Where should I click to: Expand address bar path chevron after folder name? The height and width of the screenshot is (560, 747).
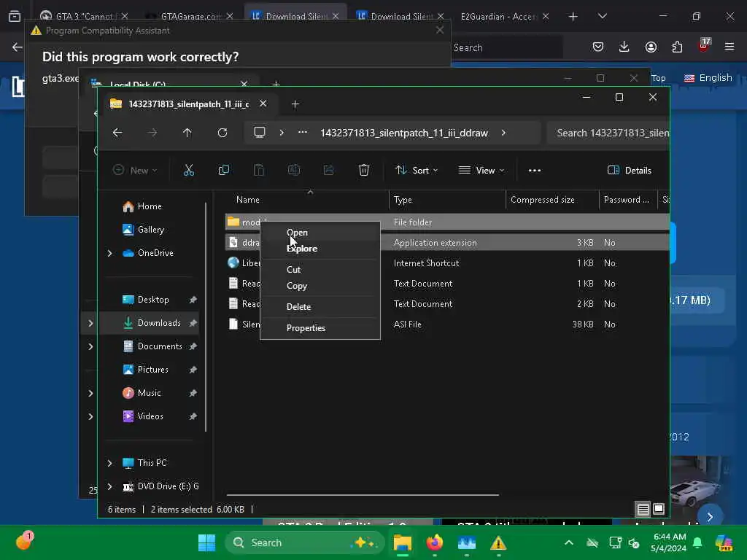point(503,133)
